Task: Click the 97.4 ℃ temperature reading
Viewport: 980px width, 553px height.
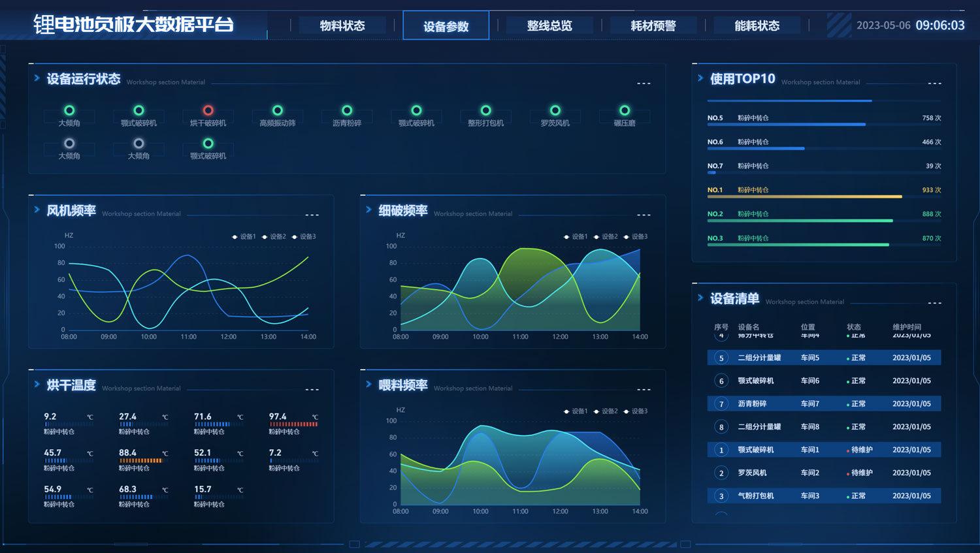Action: (x=278, y=417)
